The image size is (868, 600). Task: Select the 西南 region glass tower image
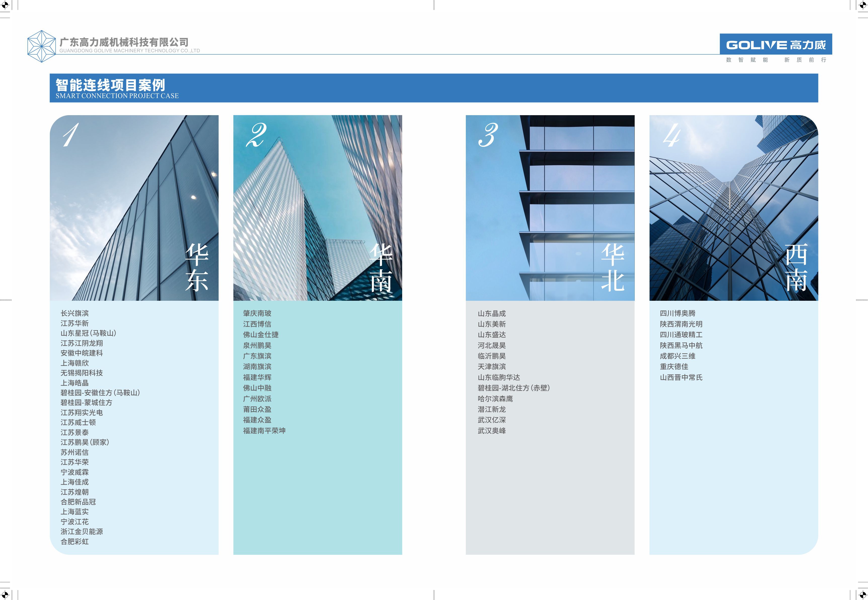[x=733, y=207]
